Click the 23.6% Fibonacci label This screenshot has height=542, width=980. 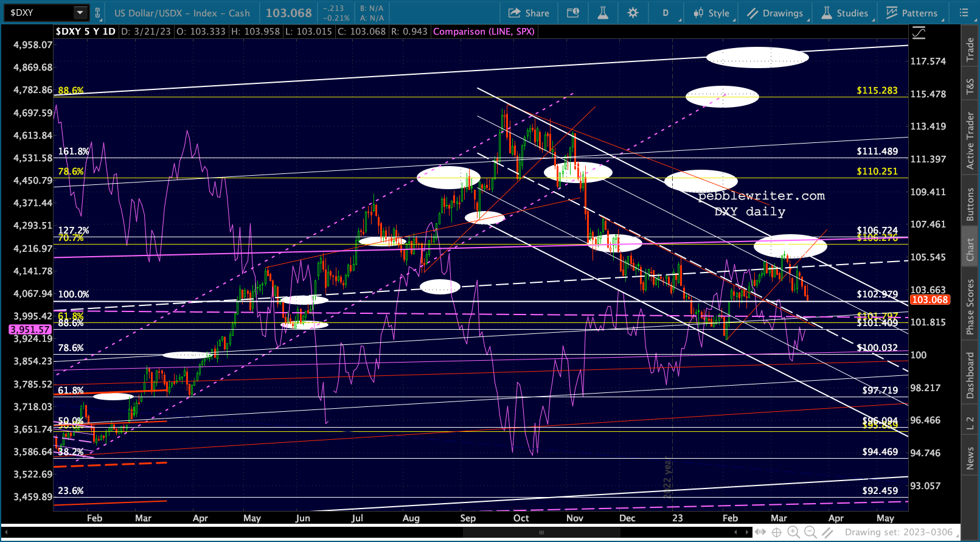point(71,490)
